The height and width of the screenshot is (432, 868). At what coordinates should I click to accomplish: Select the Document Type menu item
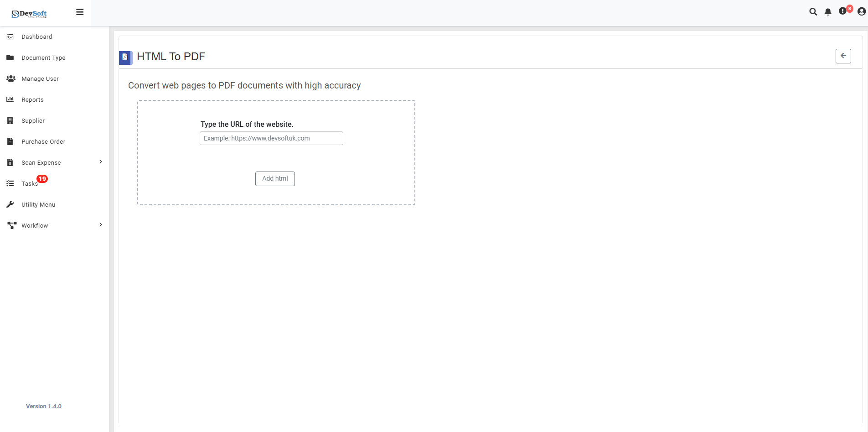pos(43,57)
